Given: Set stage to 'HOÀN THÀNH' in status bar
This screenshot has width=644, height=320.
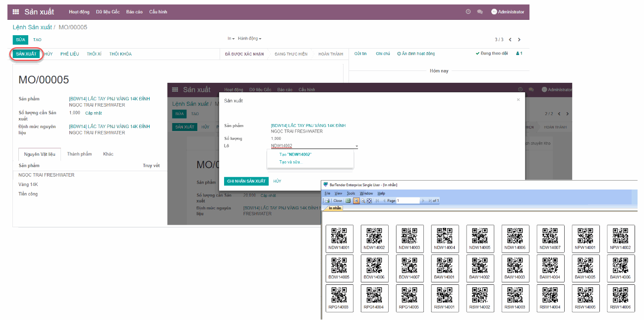Looking at the screenshot, I should coord(331,54).
